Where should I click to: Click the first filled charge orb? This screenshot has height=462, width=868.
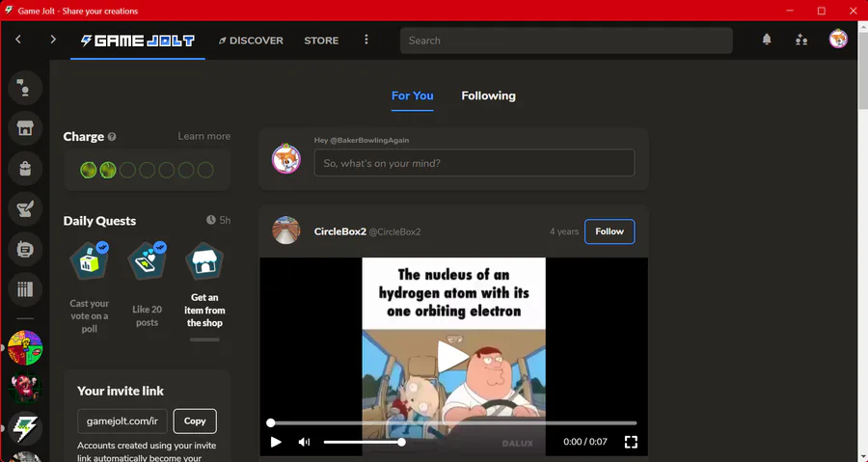88,170
